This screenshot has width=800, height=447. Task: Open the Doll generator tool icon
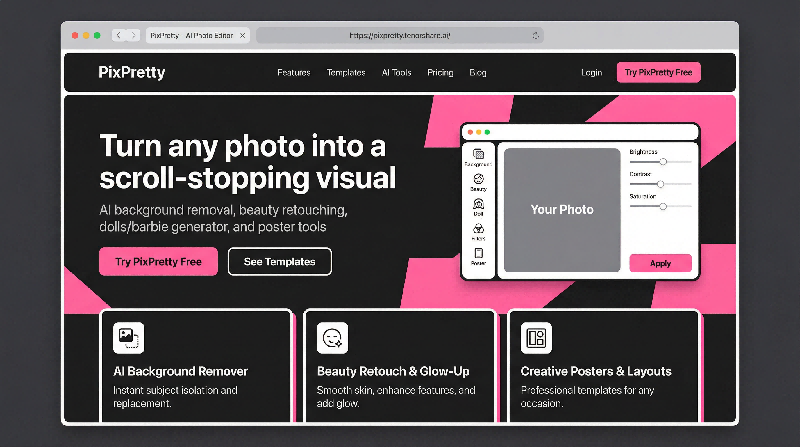478,204
